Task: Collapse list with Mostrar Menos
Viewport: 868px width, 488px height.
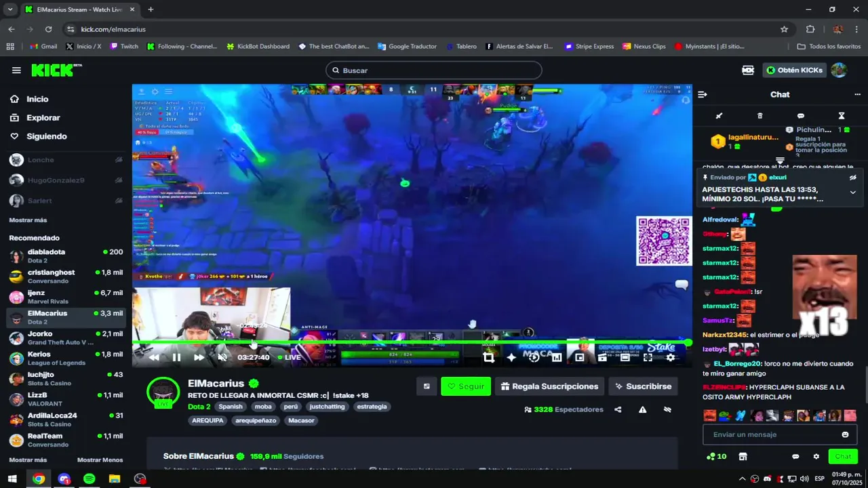Action: coord(100,460)
